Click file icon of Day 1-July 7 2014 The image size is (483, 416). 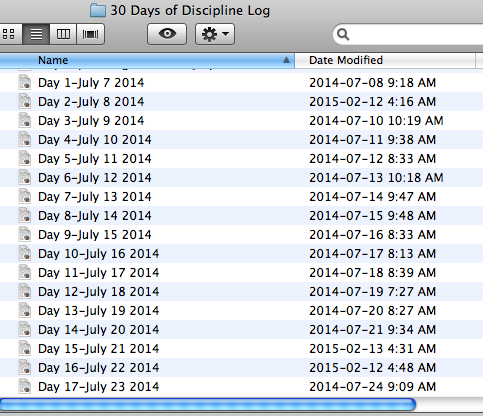point(25,82)
